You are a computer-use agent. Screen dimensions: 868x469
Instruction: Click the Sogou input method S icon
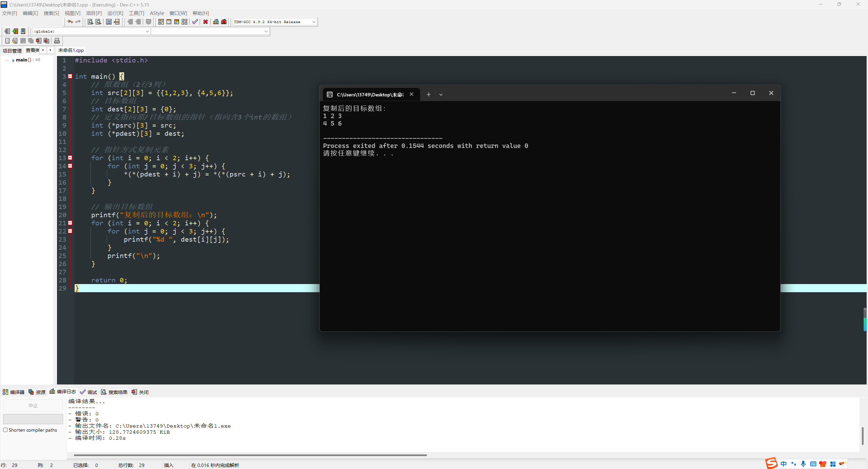pyautogui.click(x=771, y=463)
